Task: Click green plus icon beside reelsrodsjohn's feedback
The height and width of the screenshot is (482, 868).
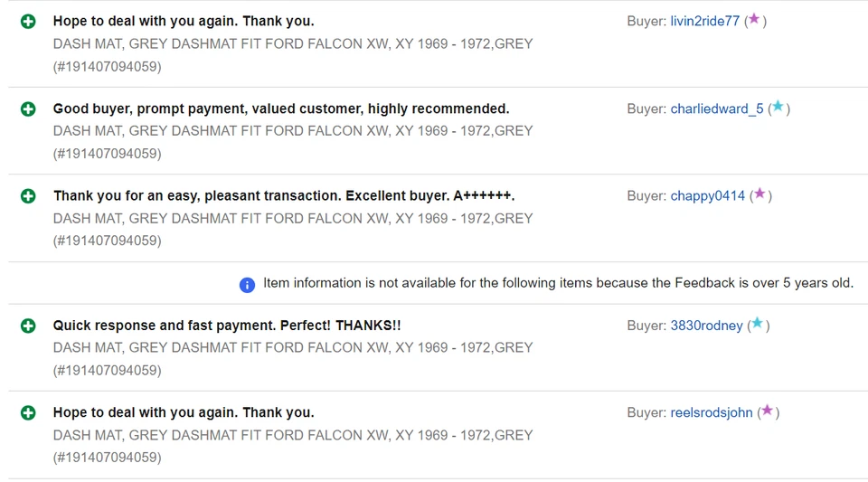Action: (x=28, y=412)
